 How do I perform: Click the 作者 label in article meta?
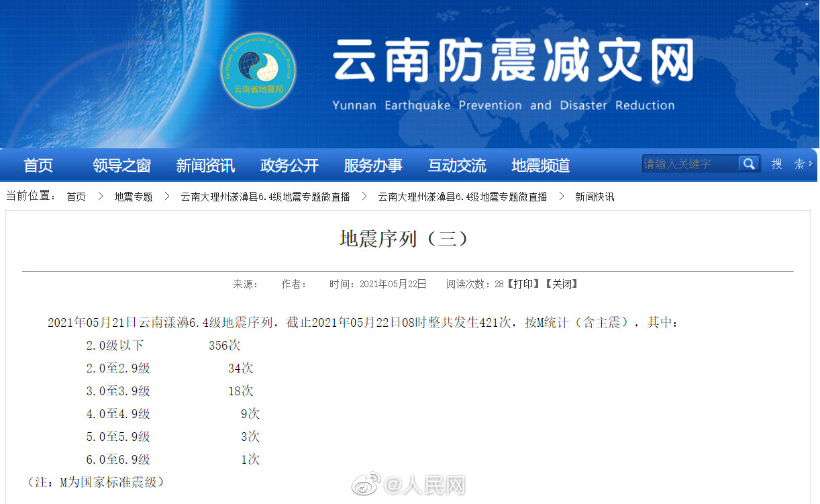click(x=294, y=284)
